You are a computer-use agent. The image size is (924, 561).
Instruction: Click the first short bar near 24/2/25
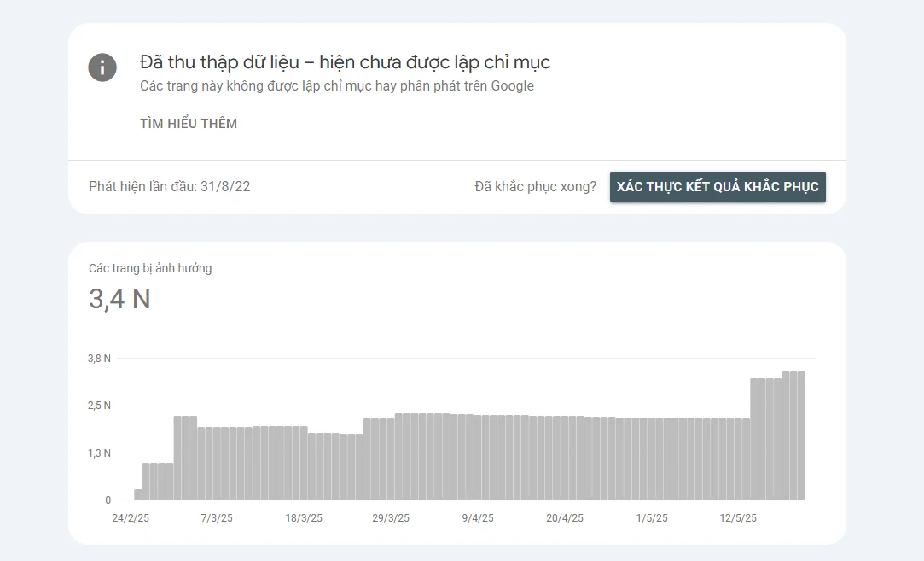point(138,494)
